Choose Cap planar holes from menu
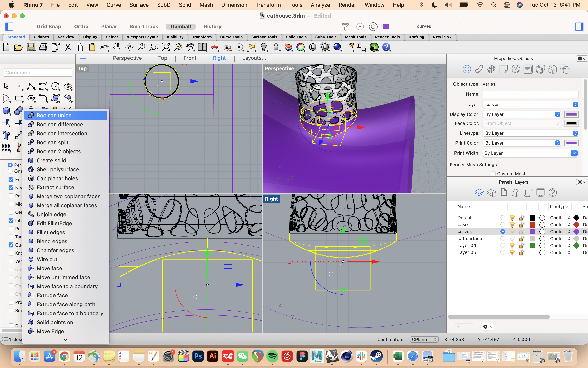Viewport: 588px width, 368px height. tap(57, 178)
